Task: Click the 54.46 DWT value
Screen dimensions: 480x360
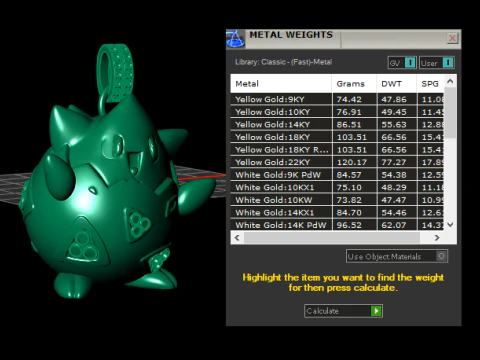Action: tap(394, 212)
